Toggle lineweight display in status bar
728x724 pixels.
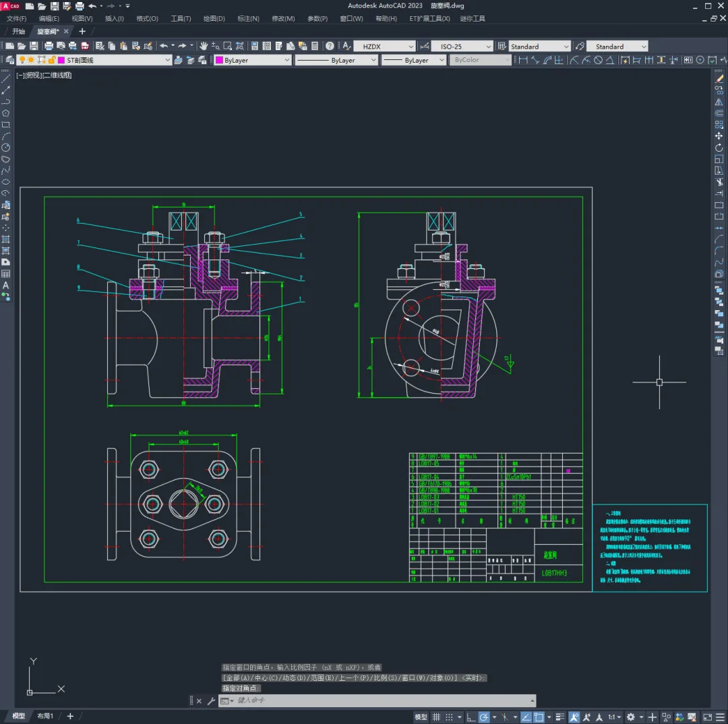tap(560, 717)
